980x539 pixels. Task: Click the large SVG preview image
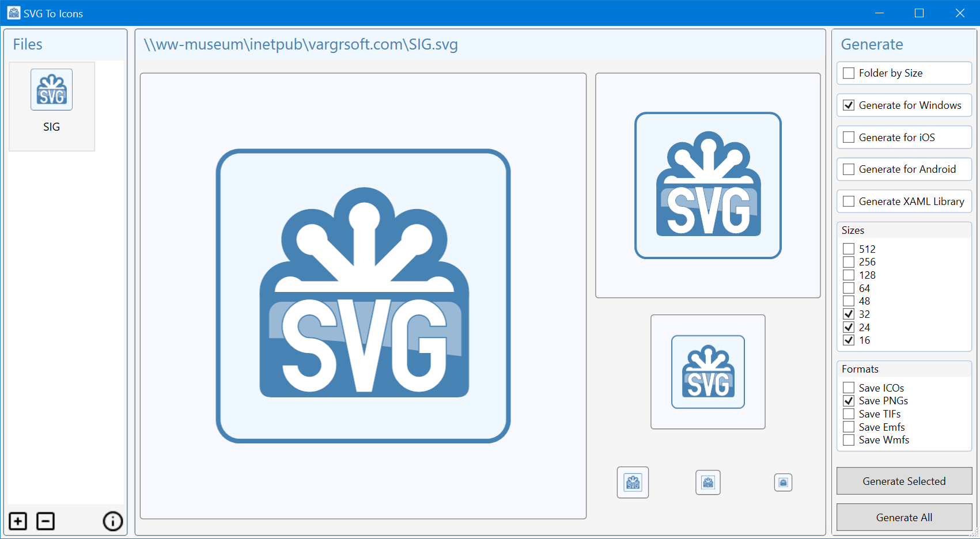[x=363, y=296]
